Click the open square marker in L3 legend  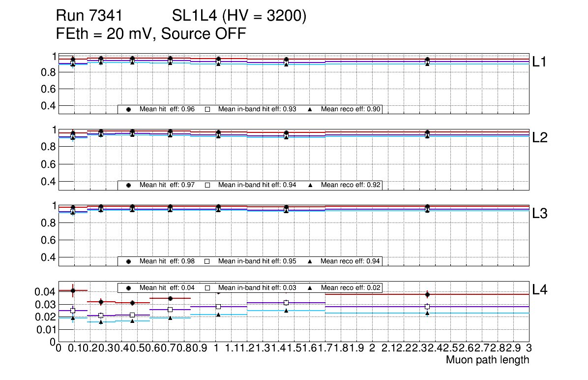click(x=207, y=261)
